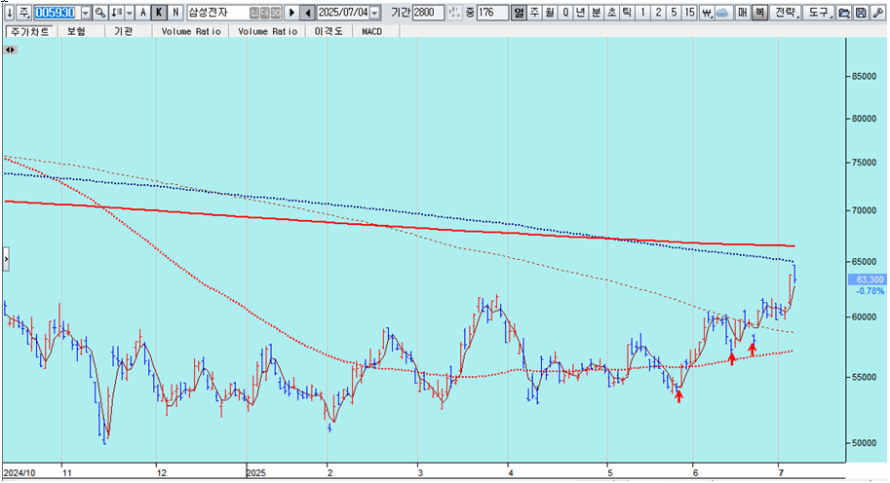Toggle the K button in toolbar

(x=159, y=13)
